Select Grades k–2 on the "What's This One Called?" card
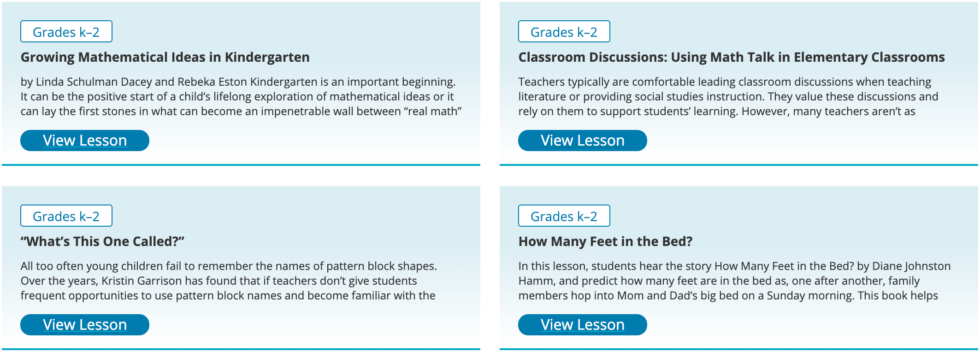Image resolution: width=980 pixels, height=363 pixels. pos(66,216)
